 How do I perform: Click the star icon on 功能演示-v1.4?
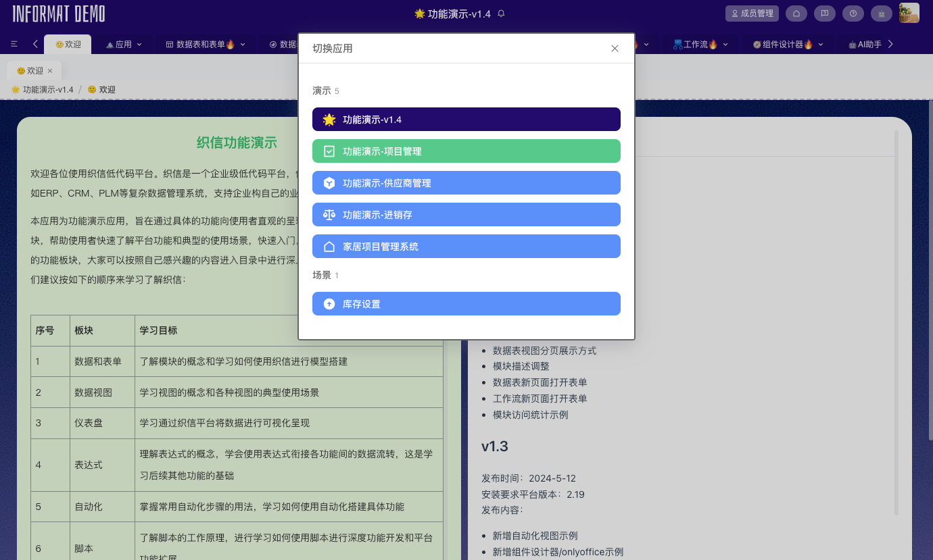pyautogui.click(x=329, y=119)
